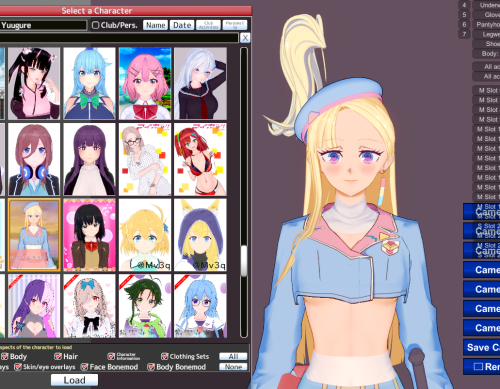500x389 pixels.
Task: Toggle the Shoes clothing state
Action: (x=486, y=44)
